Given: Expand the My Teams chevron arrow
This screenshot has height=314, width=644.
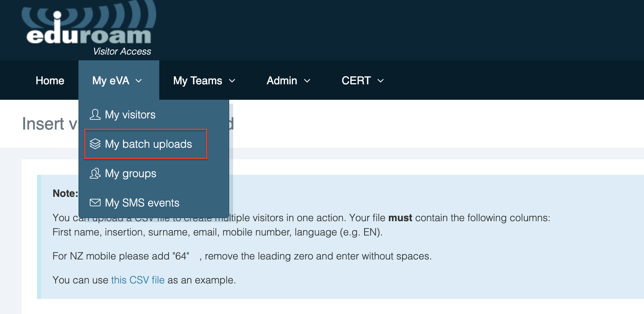Looking at the screenshot, I should [x=232, y=81].
